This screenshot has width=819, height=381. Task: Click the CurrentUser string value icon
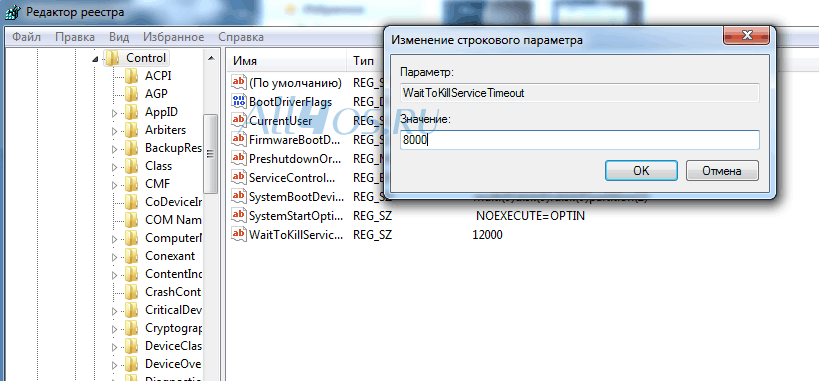point(239,121)
